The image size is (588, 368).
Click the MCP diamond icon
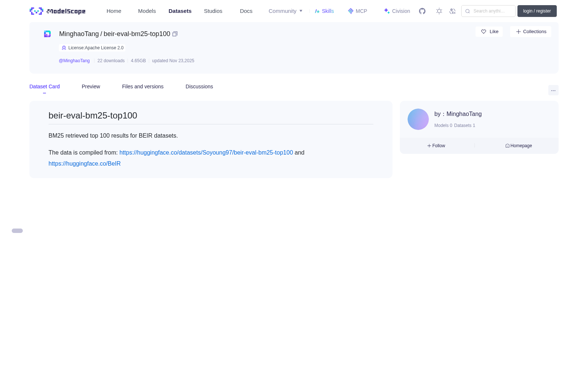point(351,11)
